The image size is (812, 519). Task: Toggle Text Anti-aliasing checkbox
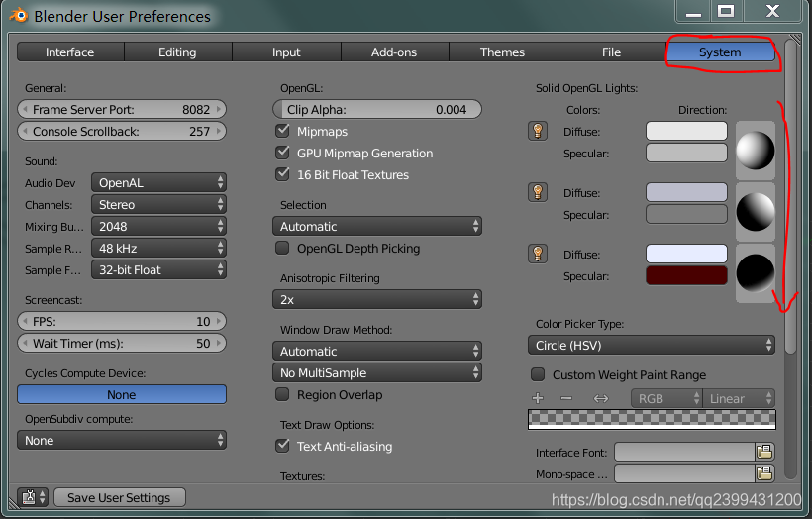pos(282,446)
